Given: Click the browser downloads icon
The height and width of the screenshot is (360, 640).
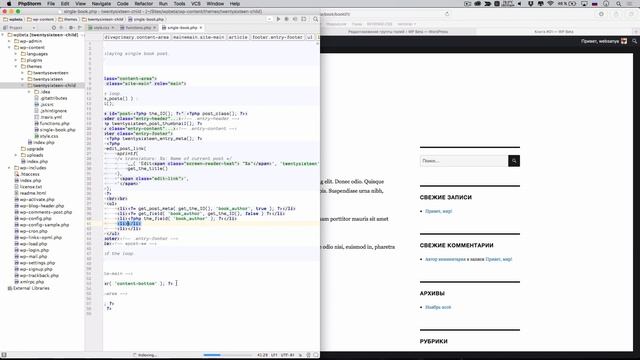Looking at the screenshot, I should (x=601, y=14).
